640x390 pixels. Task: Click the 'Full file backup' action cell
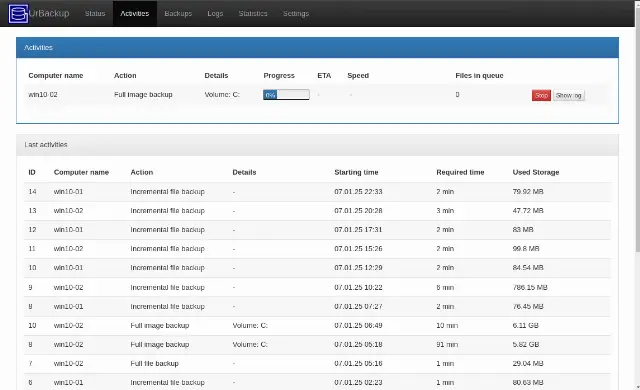click(x=154, y=363)
